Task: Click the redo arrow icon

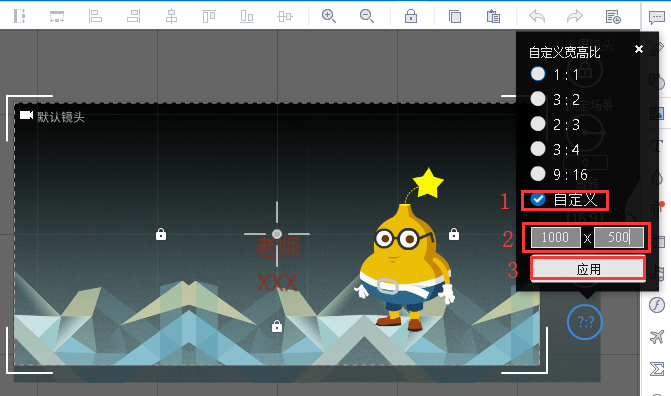Action: (575, 16)
